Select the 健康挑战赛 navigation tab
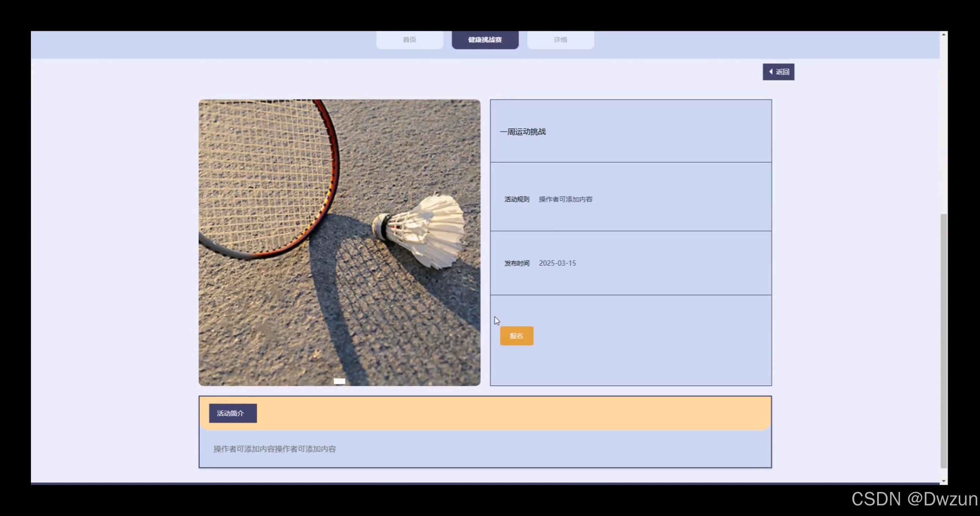980x516 pixels. click(485, 40)
